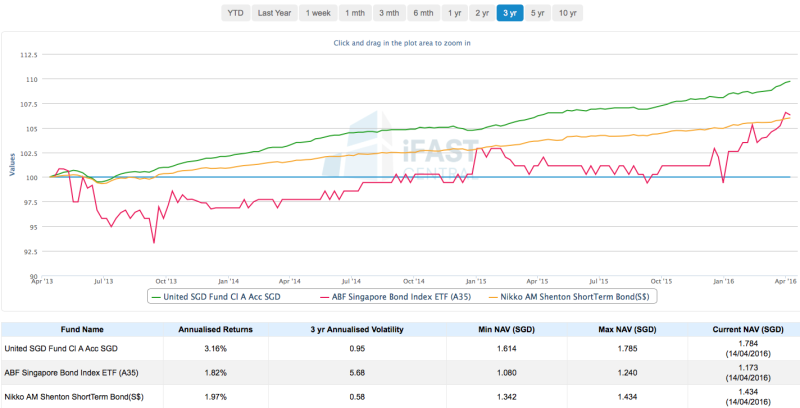Screen dimensions: 800x408
Task: Show the 5 yr performance range
Action: click(537, 13)
